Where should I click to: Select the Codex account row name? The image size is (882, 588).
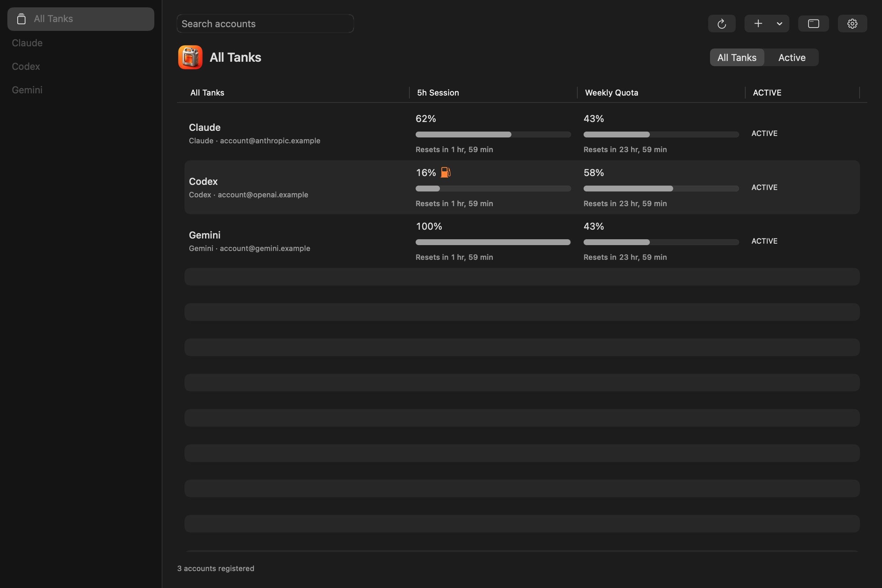(x=203, y=182)
